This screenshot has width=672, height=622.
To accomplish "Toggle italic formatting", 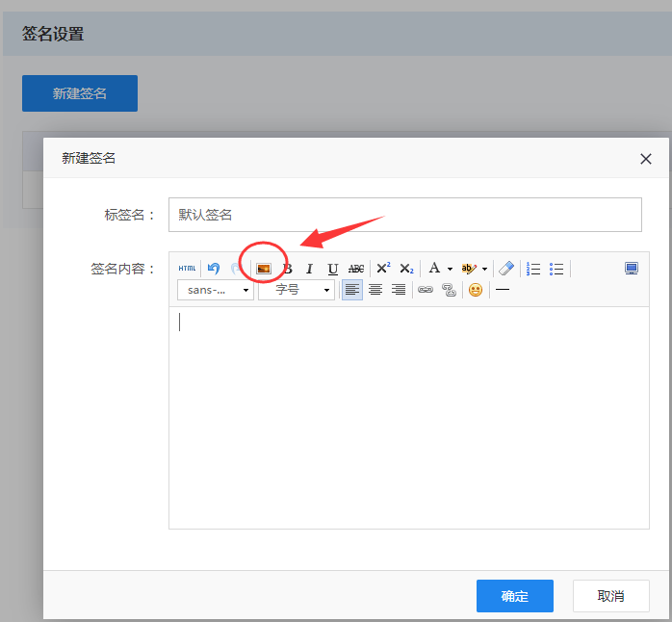I will (x=309, y=269).
